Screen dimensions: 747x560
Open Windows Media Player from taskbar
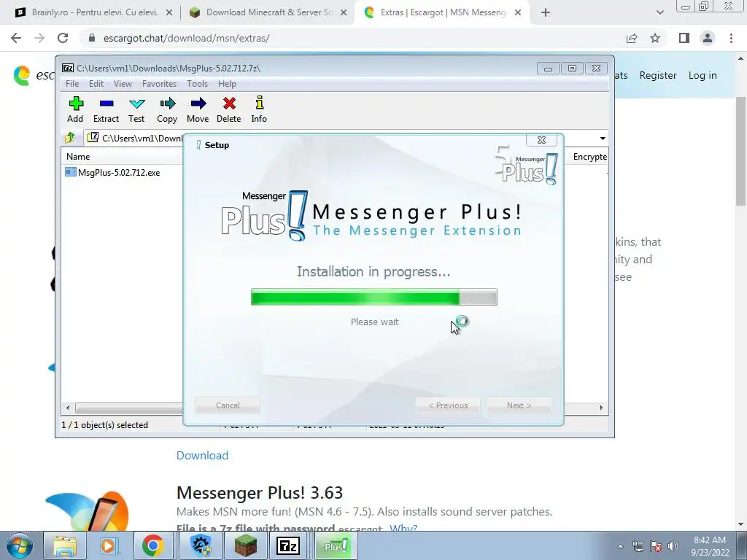point(109,545)
